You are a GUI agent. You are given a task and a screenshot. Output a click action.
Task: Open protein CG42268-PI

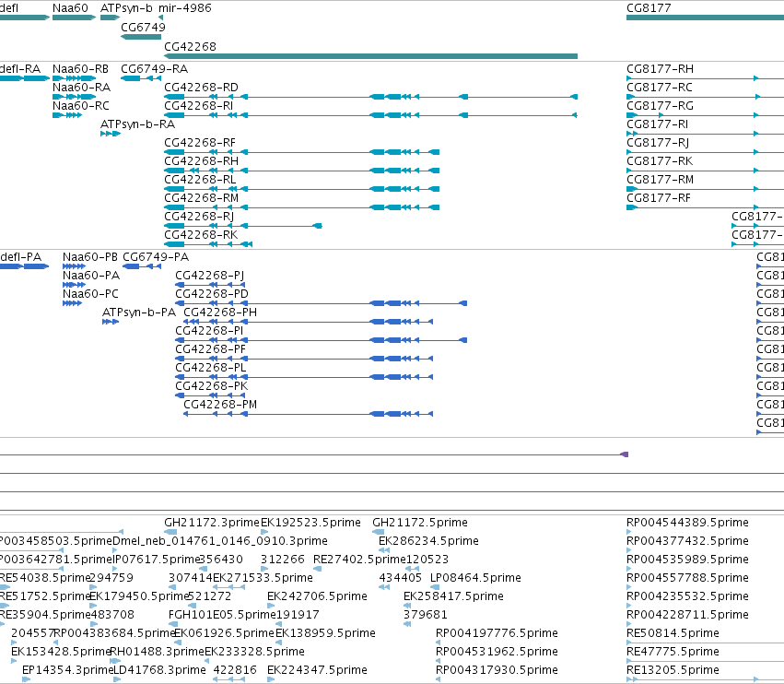tap(209, 331)
